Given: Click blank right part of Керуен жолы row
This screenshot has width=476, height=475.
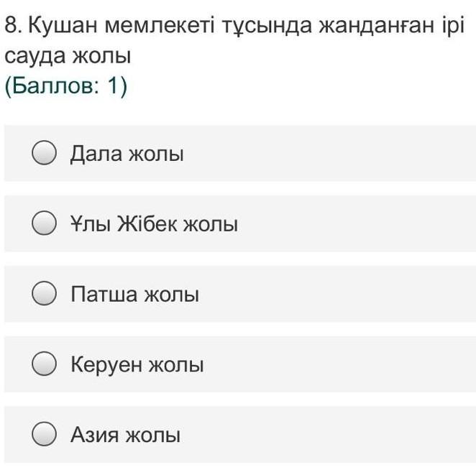Looking at the screenshot, I should point(345,364).
